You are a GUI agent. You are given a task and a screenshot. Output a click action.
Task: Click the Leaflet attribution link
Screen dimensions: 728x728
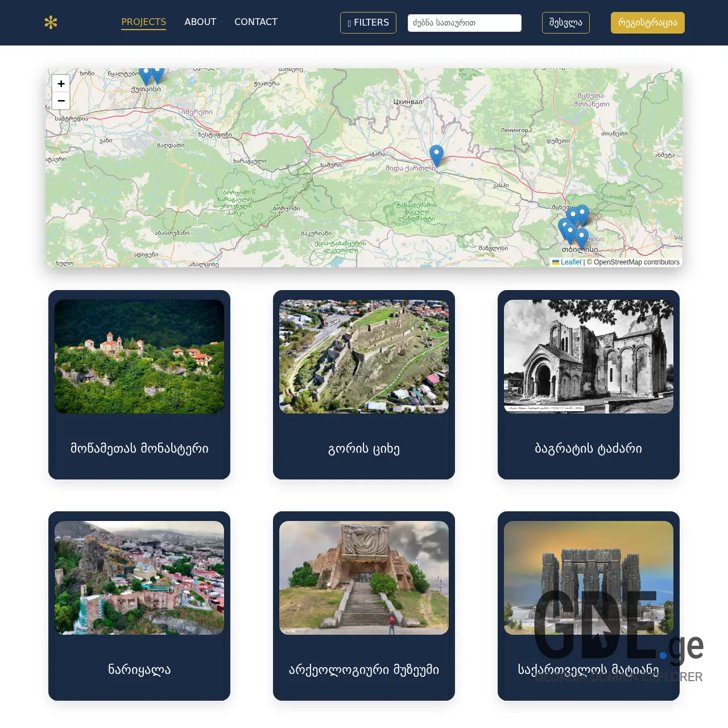click(570, 262)
